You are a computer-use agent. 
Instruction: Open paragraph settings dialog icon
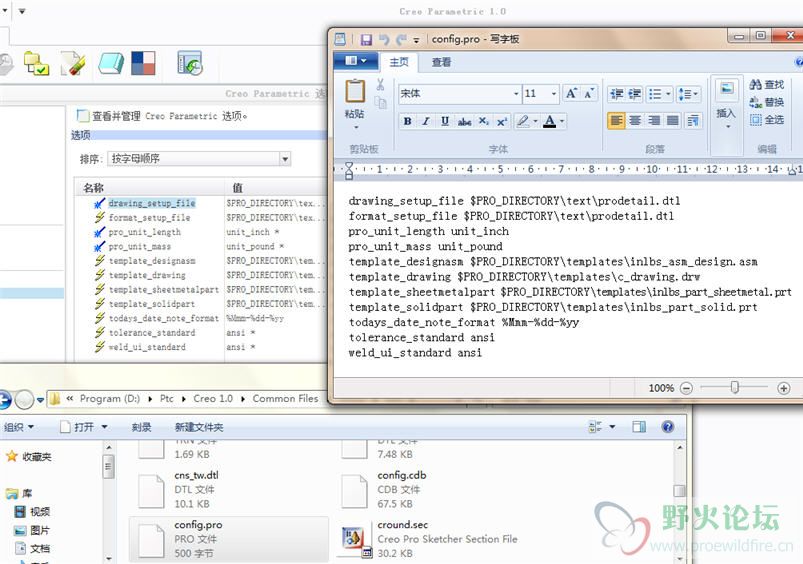[693, 121]
